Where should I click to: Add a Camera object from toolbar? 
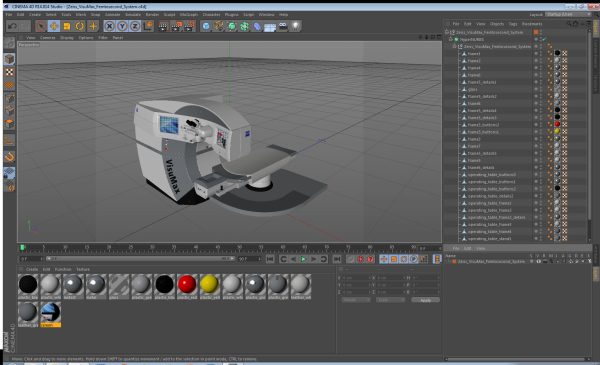(x=283, y=26)
